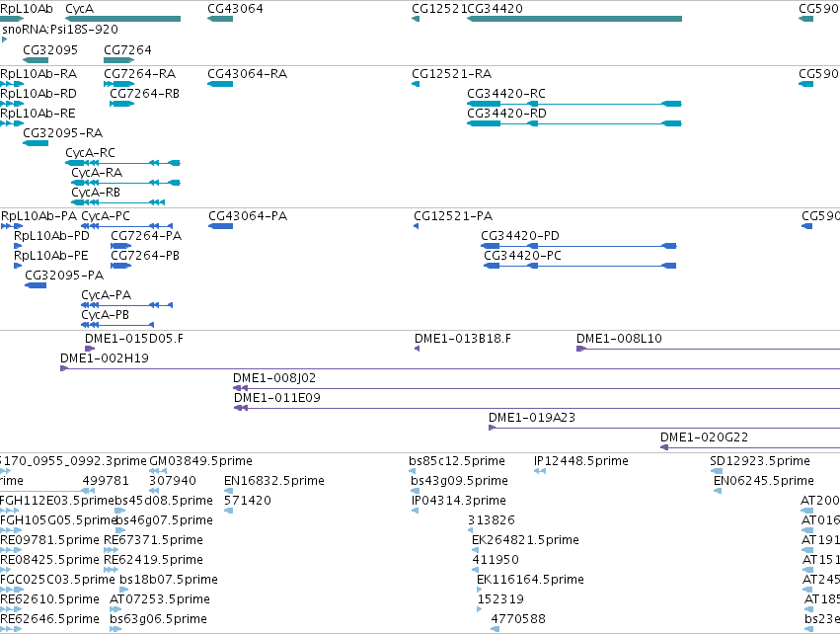
Task: Select the RE09781.5prime EST
Action: [x=11, y=550]
